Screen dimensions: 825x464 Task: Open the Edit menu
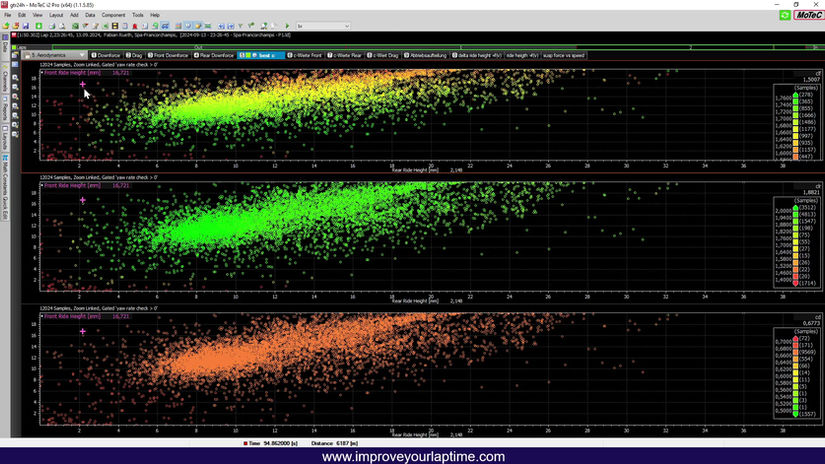click(x=22, y=15)
